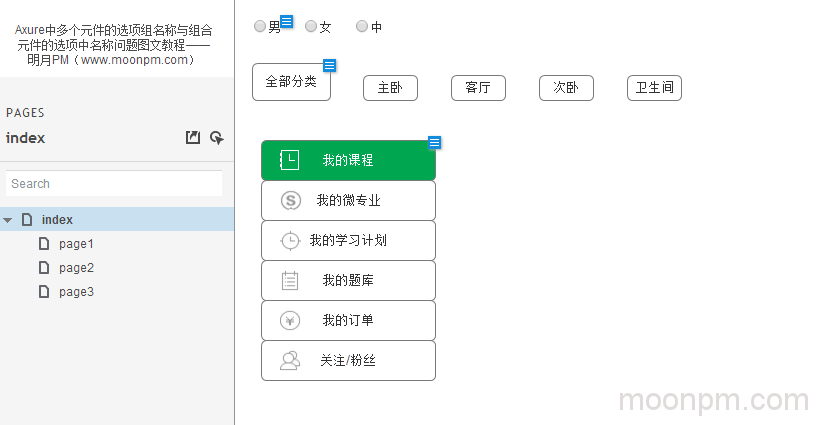Open page1 in the page tree

pyautogui.click(x=76, y=244)
